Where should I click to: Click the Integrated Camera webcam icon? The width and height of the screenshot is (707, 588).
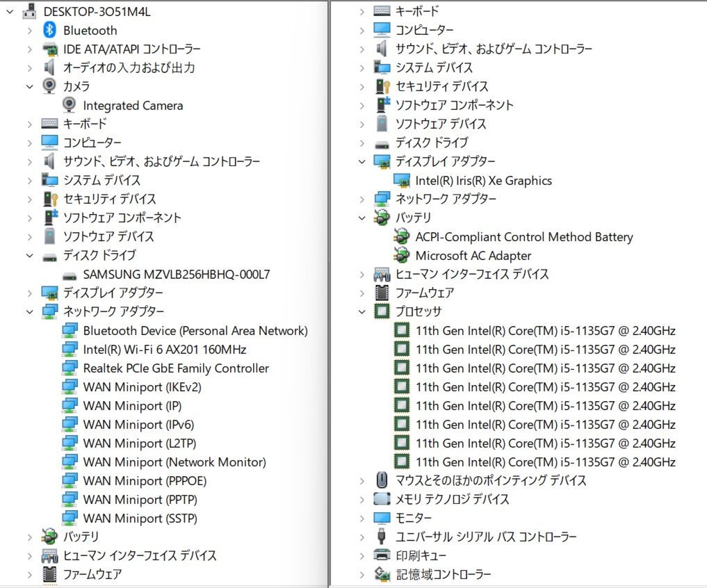click(69, 105)
